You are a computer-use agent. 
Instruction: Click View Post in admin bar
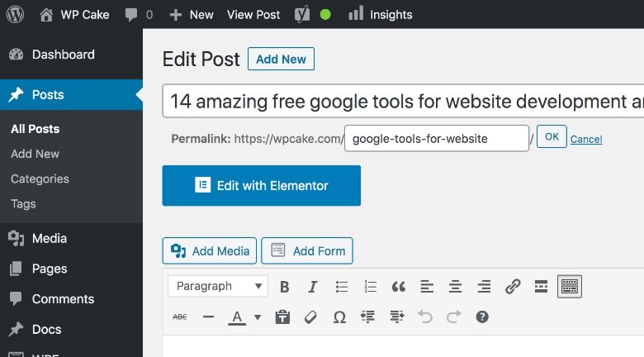[x=253, y=15]
